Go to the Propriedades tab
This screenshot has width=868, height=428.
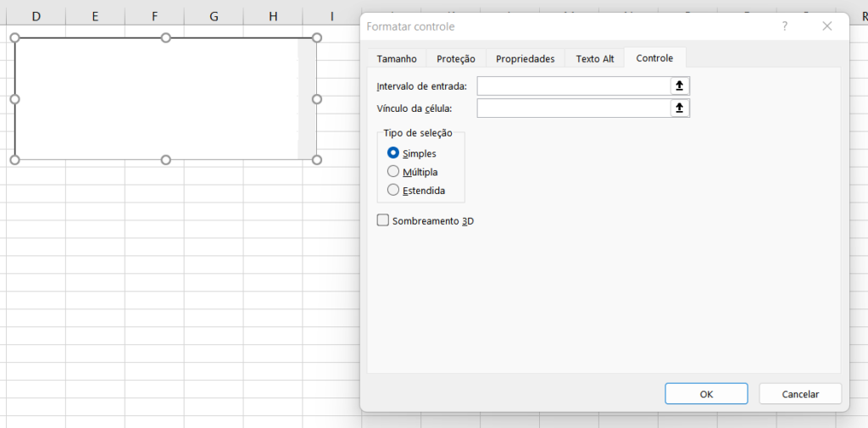pos(525,58)
